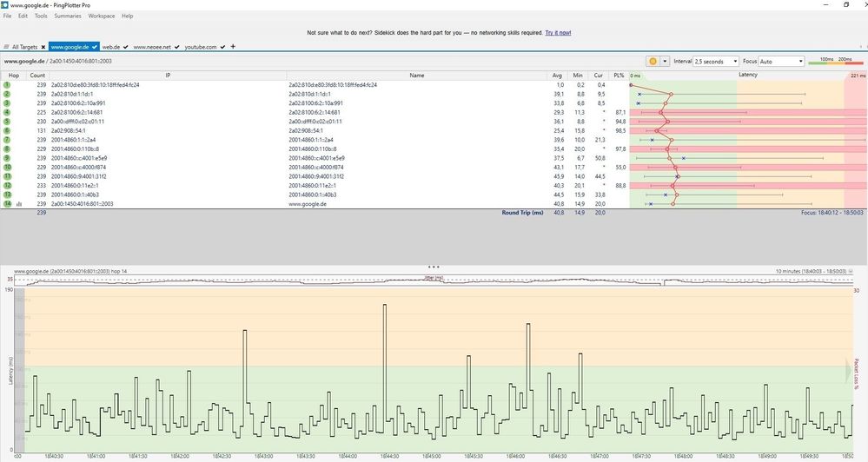The width and height of the screenshot is (868, 462).
Task: Click IP 2001:4860:0:1::40b3 in hop 13
Action: pos(76,195)
